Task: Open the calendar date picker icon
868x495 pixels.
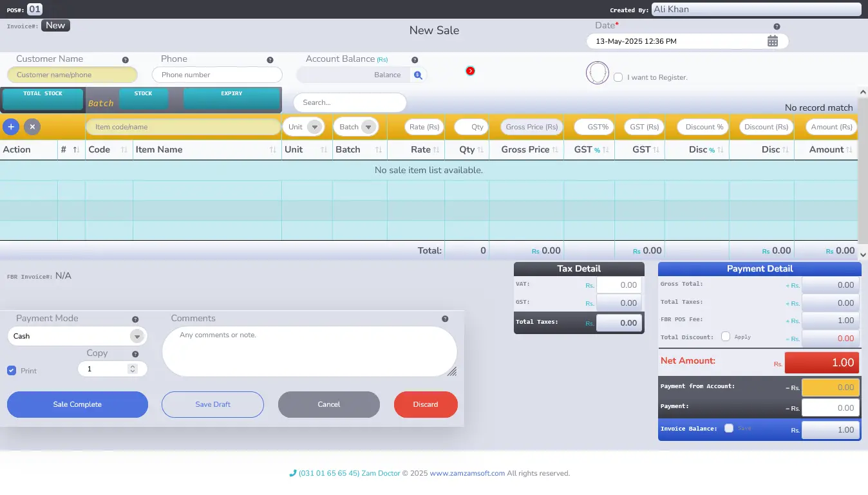Action: pyautogui.click(x=773, y=41)
